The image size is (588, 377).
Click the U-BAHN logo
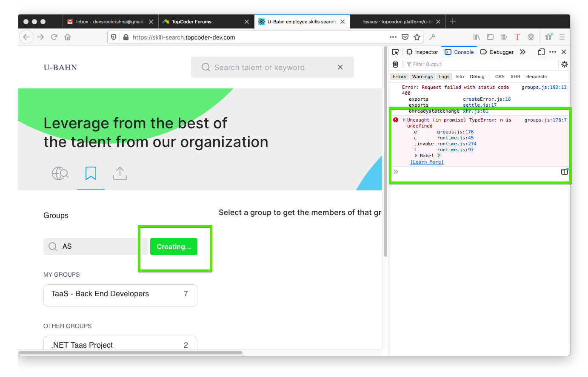[60, 68]
